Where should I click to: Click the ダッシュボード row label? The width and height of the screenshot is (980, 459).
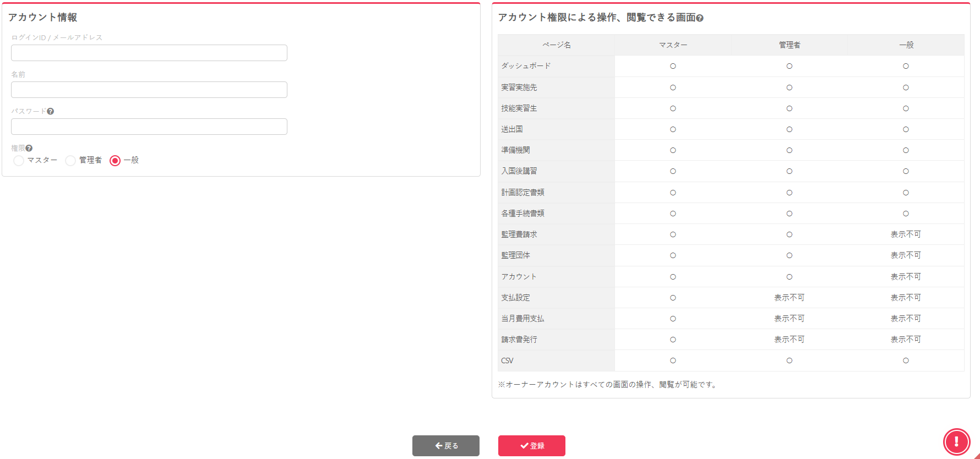[x=526, y=66]
